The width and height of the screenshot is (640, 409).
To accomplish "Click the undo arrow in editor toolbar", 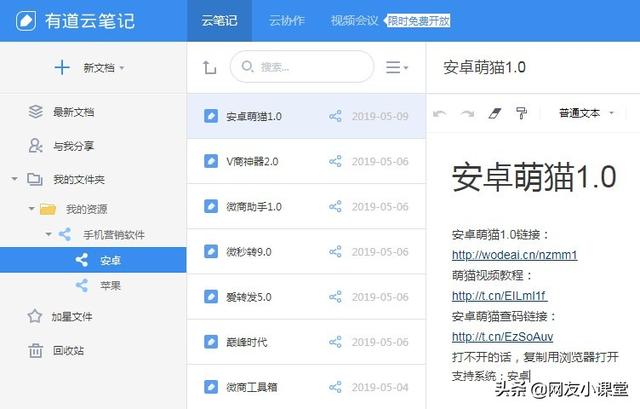I will 440,113.
